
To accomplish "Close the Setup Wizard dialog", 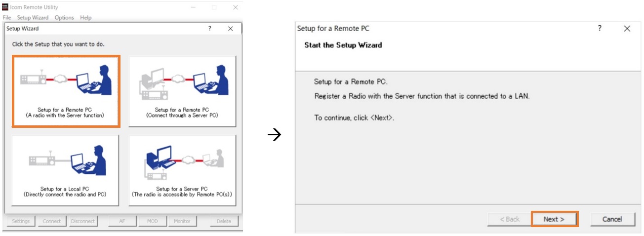I will (x=231, y=29).
